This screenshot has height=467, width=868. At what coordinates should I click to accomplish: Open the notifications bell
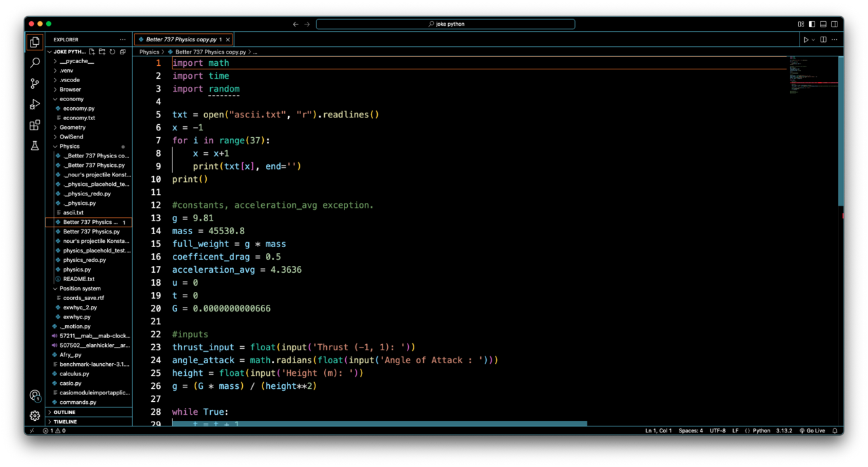pyautogui.click(x=835, y=430)
